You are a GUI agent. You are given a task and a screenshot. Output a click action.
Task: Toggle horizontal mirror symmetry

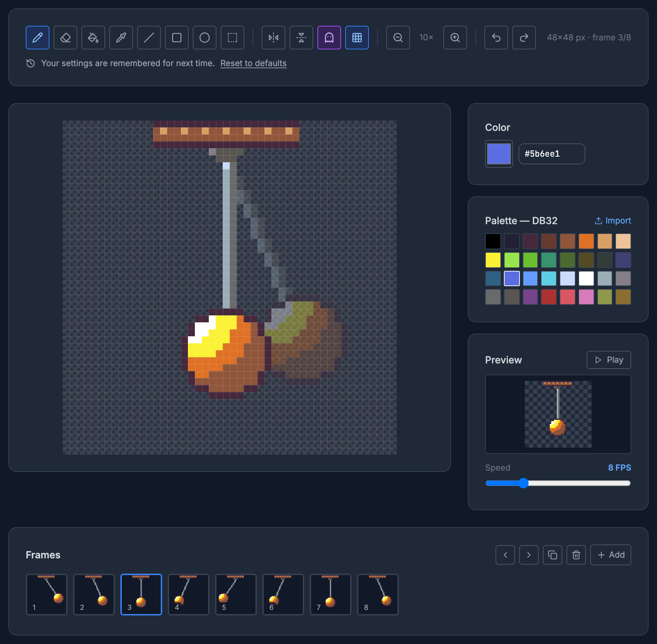(x=274, y=38)
